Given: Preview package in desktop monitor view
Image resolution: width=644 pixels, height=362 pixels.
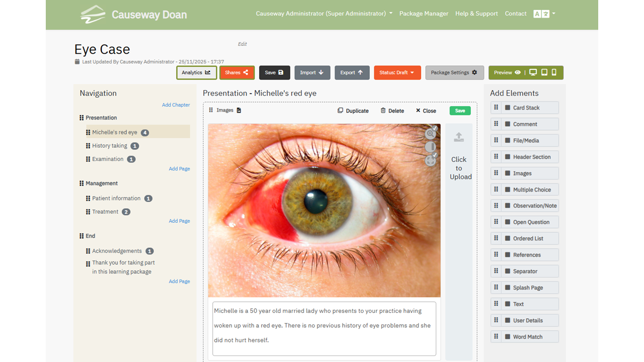Looking at the screenshot, I should point(533,72).
